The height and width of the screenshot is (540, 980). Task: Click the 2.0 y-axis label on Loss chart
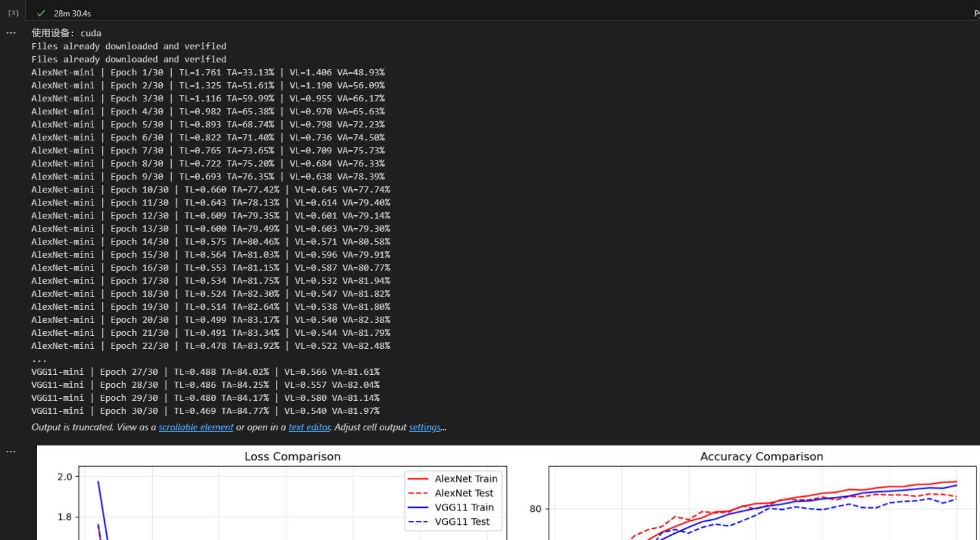pos(64,477)
